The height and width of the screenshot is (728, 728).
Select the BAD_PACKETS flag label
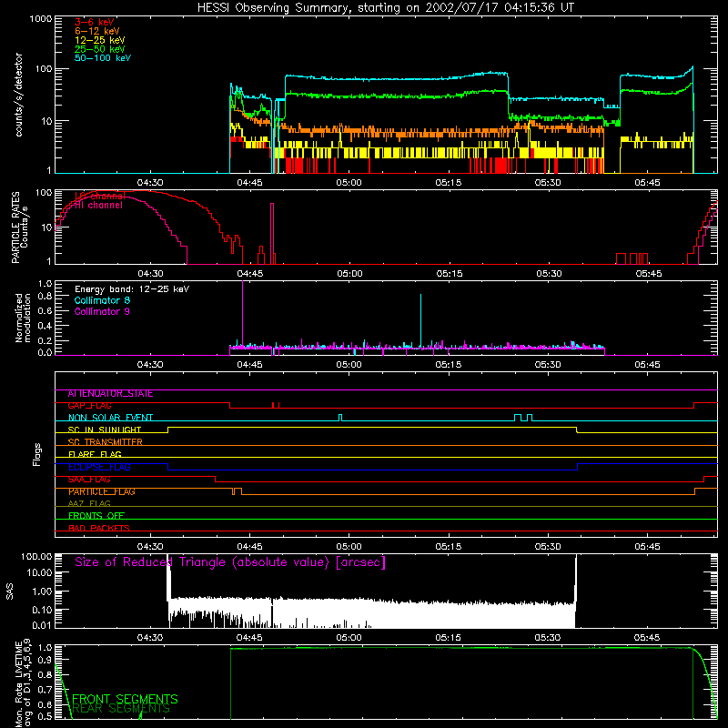[x=99, y=528]
